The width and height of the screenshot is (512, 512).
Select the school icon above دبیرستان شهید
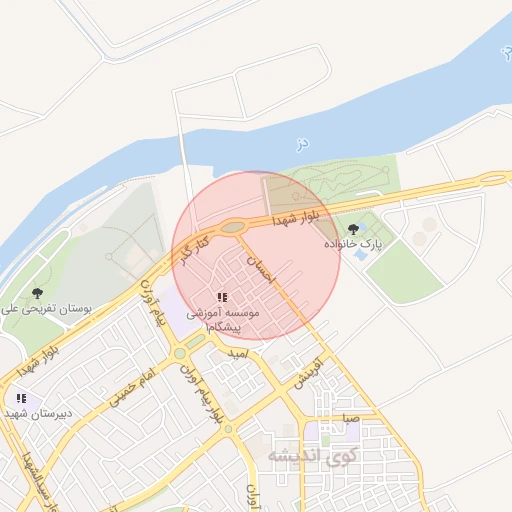pyautogui.click(x=22, y=398)
